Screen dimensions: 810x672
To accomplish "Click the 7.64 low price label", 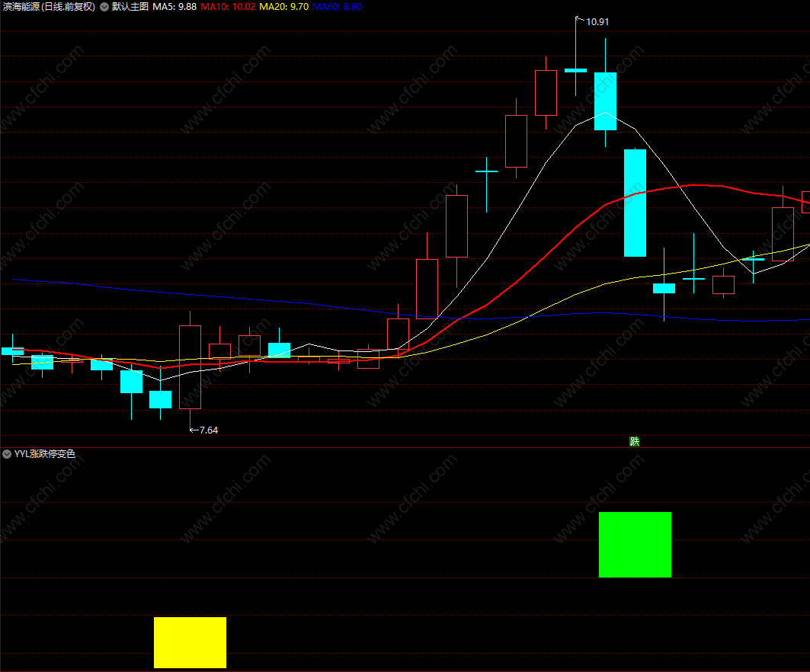I will coord(209,430).
